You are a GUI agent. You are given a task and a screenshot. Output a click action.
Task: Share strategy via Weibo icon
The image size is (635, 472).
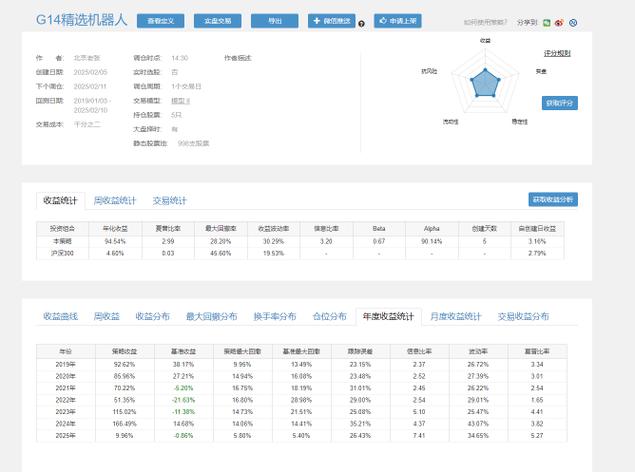point(559,21)
